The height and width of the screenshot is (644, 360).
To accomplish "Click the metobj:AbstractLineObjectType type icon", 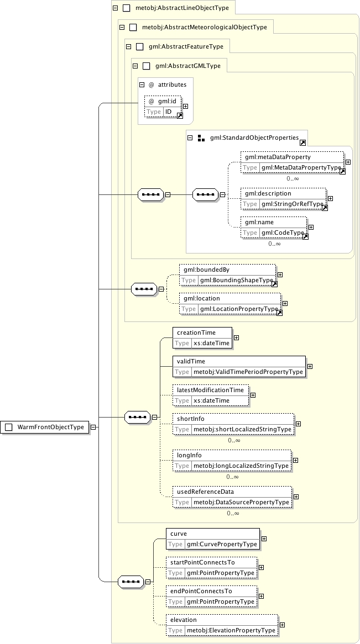I will click(127, 8).
